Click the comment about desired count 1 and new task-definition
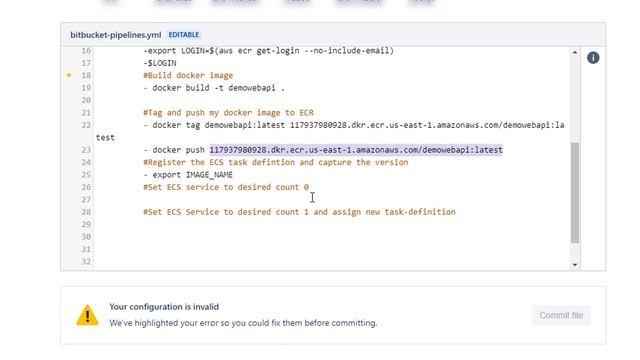 299,212
